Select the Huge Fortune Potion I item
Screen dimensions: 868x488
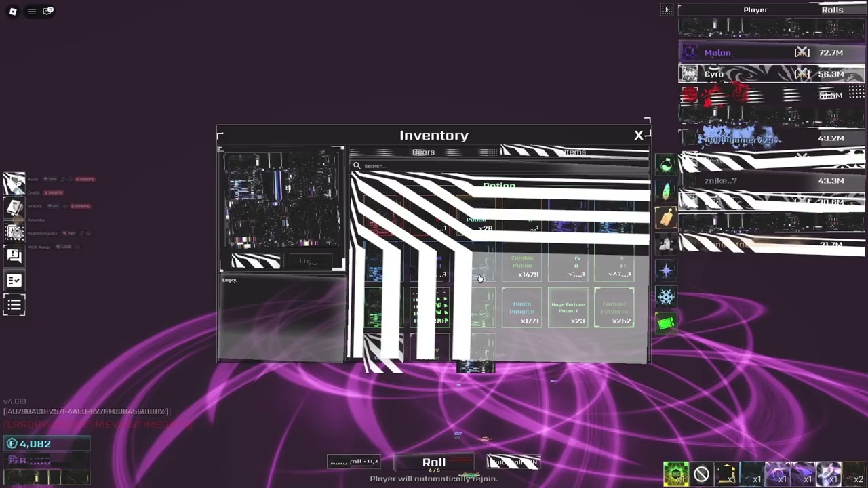568,308
